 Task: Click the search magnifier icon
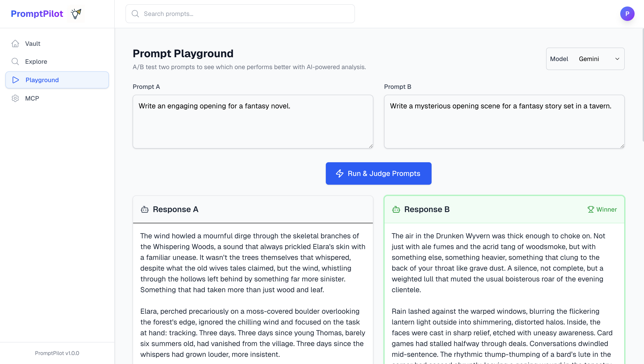coord(135,14)
